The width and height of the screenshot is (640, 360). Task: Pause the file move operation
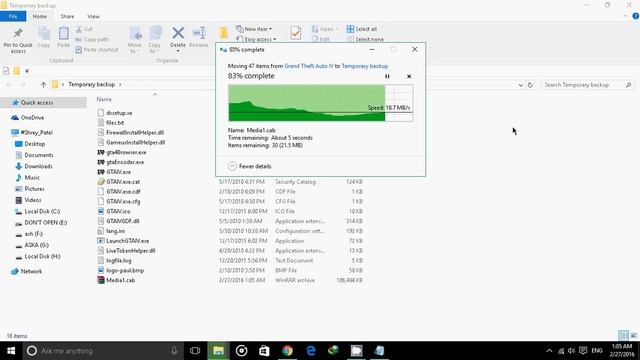coord(387,76)
